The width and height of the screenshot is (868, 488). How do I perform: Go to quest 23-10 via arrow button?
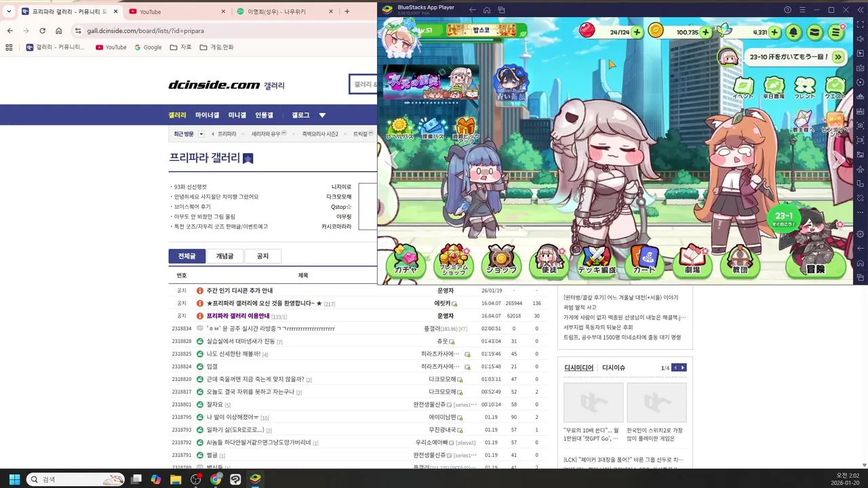(839, 58)
